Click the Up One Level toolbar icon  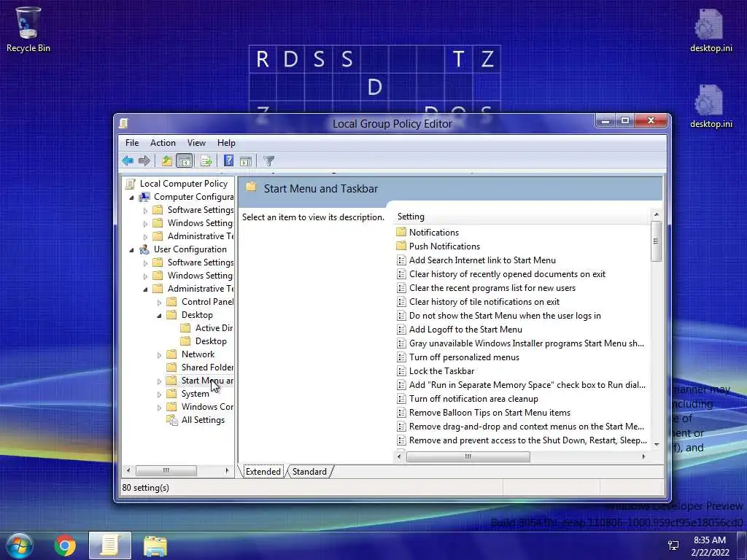pyautogui.click(x=166, y=161)
